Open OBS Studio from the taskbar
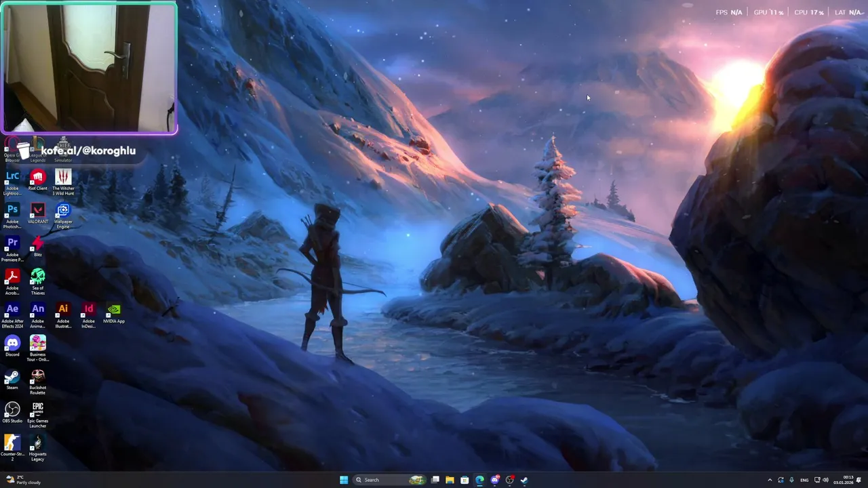 coord(509,480)
